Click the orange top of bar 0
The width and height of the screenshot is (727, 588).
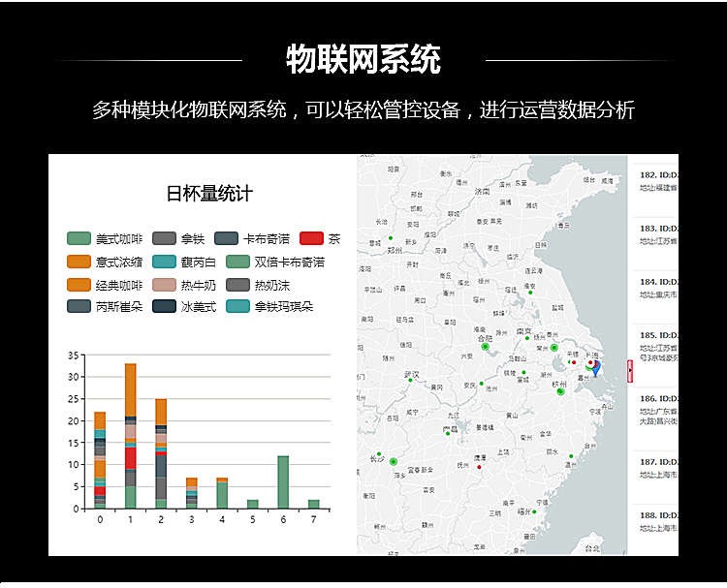click(100, 420)
